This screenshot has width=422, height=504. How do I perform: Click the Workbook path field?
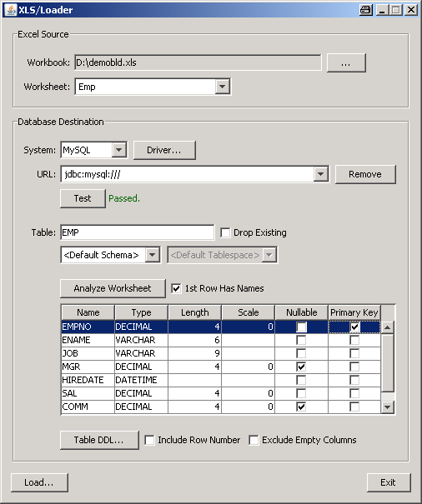pyautogui.click(x=198, y=62)
